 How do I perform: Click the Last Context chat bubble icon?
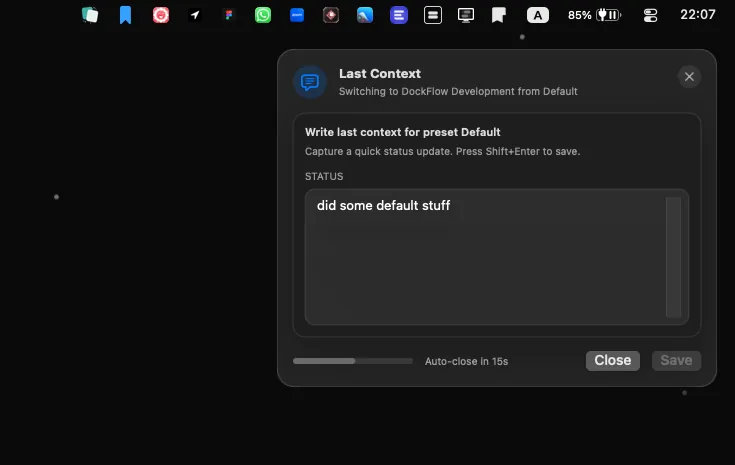tap(310, 82)
